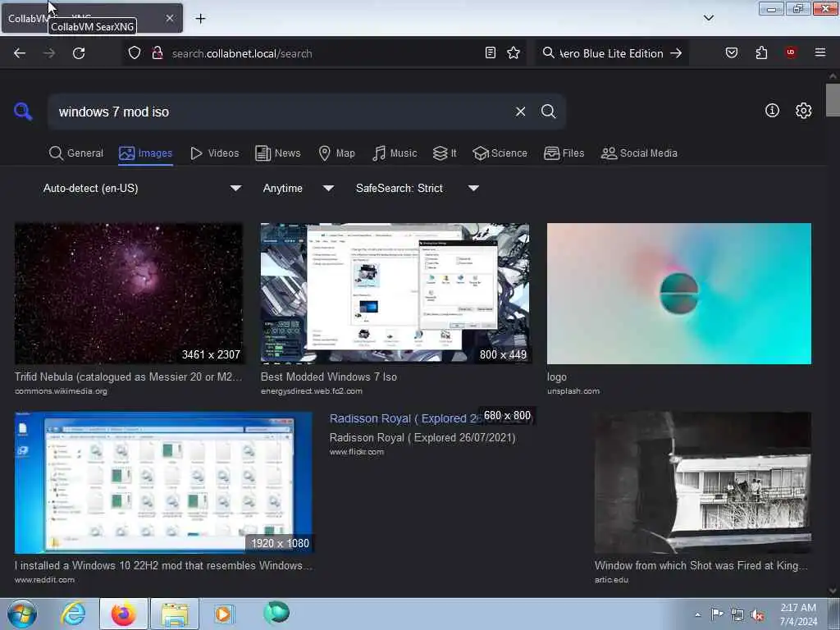
Task: Switch to the Files category
Action: [x=564, y=153]
